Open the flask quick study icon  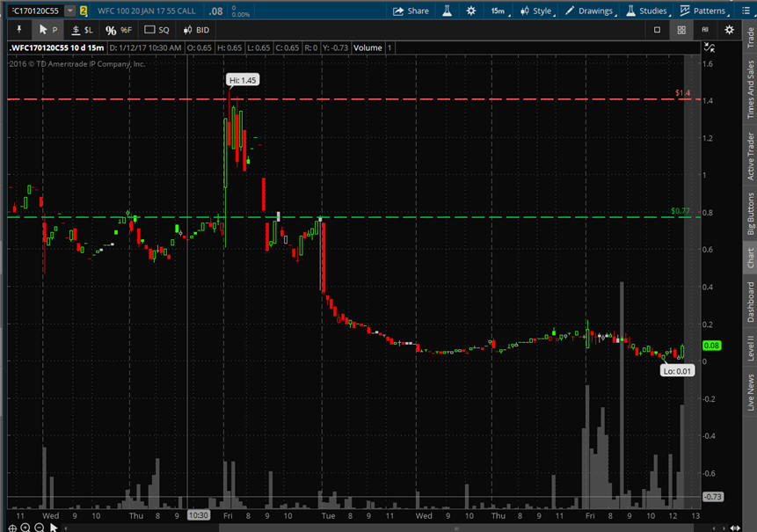pyautogui.click(x=447, y=11)
